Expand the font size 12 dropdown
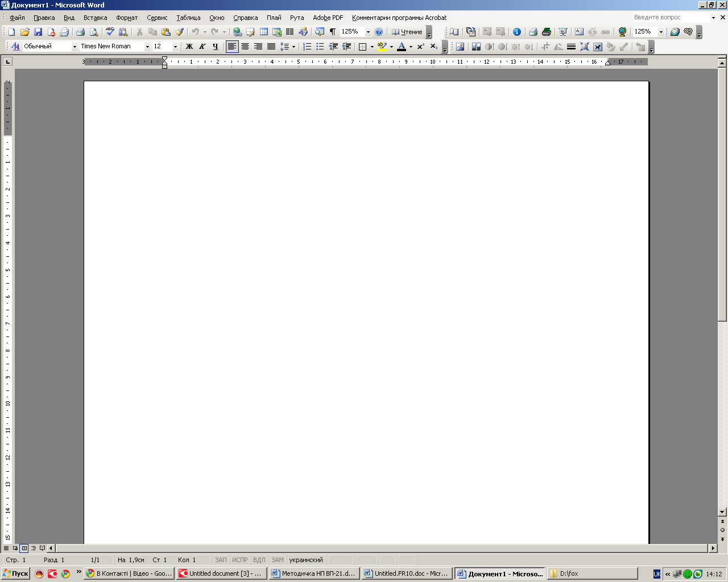Viewport: 728px width, 582px height. (175, 47)
